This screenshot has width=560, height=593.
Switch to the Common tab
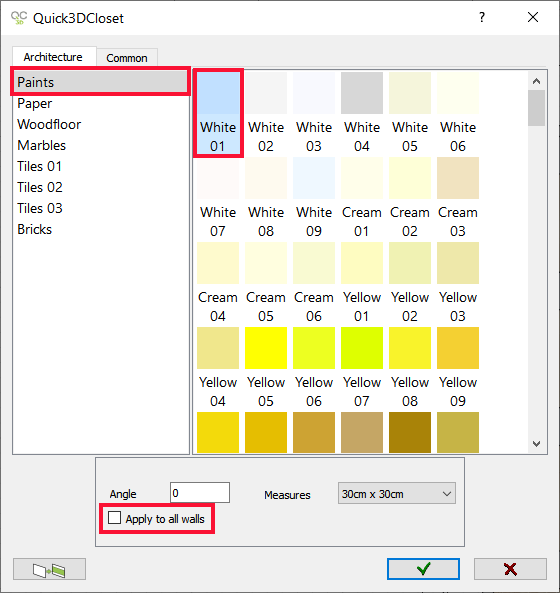coord(127,58)
